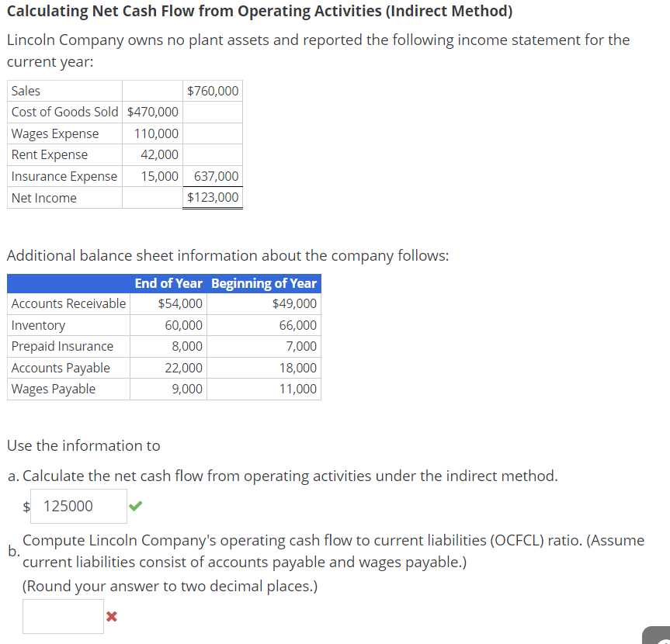Select the Prepaid Insurance beginning value 7,000

299,346
